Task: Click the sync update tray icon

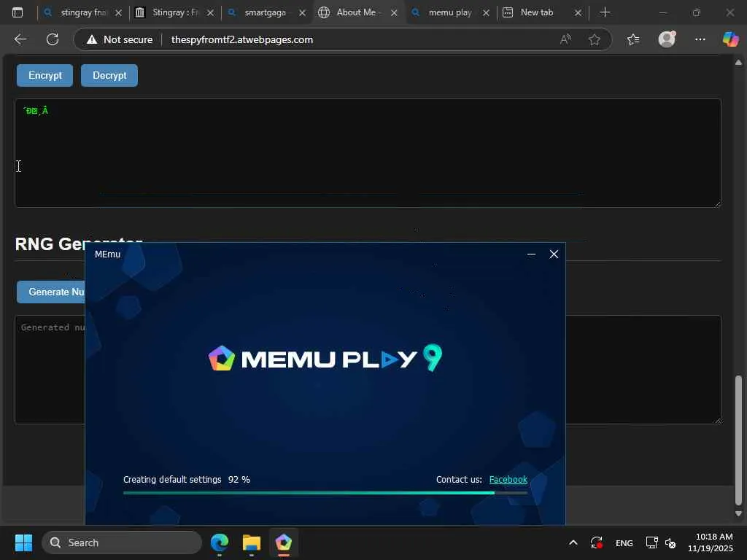Action: coord(597,542)
